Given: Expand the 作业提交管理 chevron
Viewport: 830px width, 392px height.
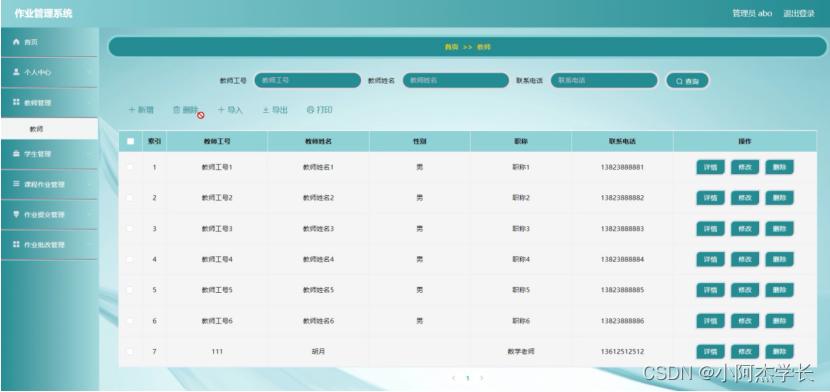Looking at the screenshot, I should [x=89, y=214].
